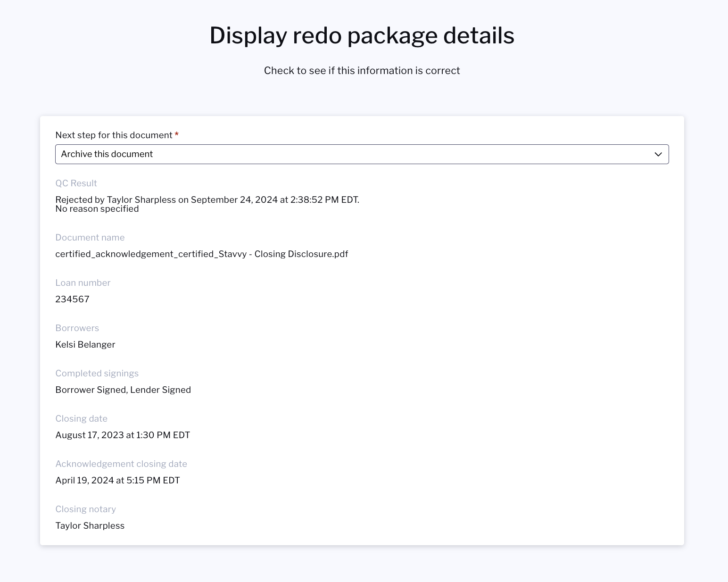Click the 'Rejected by Taylor Sharpless' line
Image resolution: width=728 pixels, height=582 pixels.
click(207, 200)
